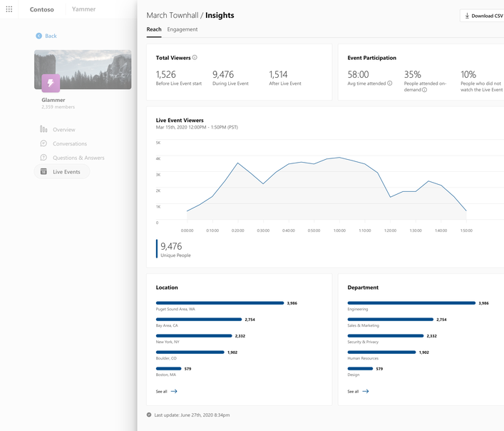Open Overview in the sidebar
Image resolution: width=504 pixels, height=431 pixels.
(58, 129)
